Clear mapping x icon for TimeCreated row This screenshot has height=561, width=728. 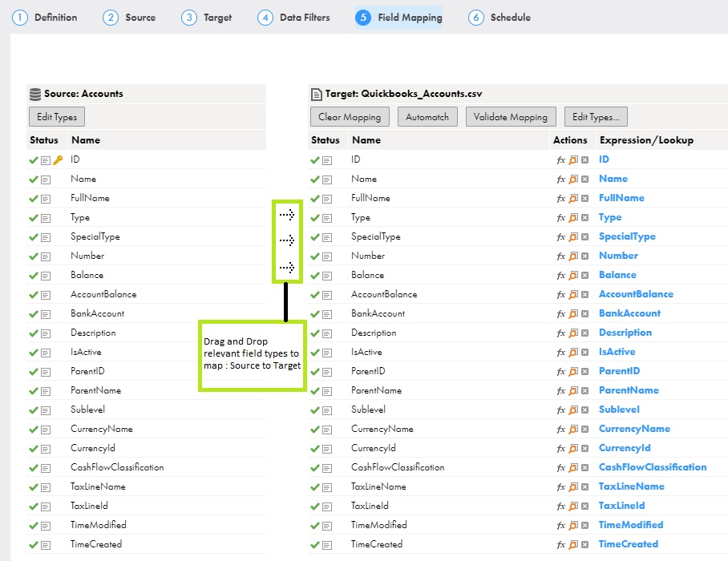585,545
